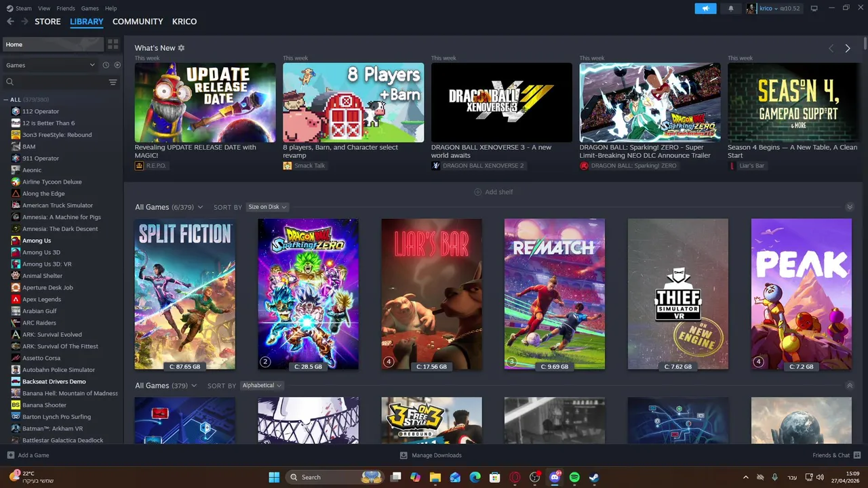
Task: Select ARC Raiders in game list
Action: tap(39, 323)
